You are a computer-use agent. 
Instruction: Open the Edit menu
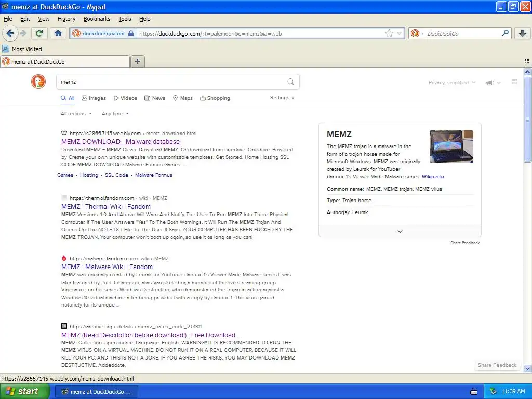25,19
